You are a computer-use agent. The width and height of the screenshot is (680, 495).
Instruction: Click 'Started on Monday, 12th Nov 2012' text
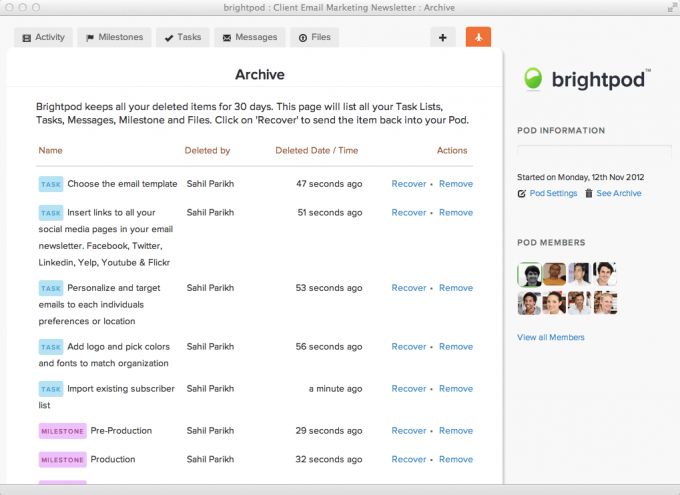[580, 177]
